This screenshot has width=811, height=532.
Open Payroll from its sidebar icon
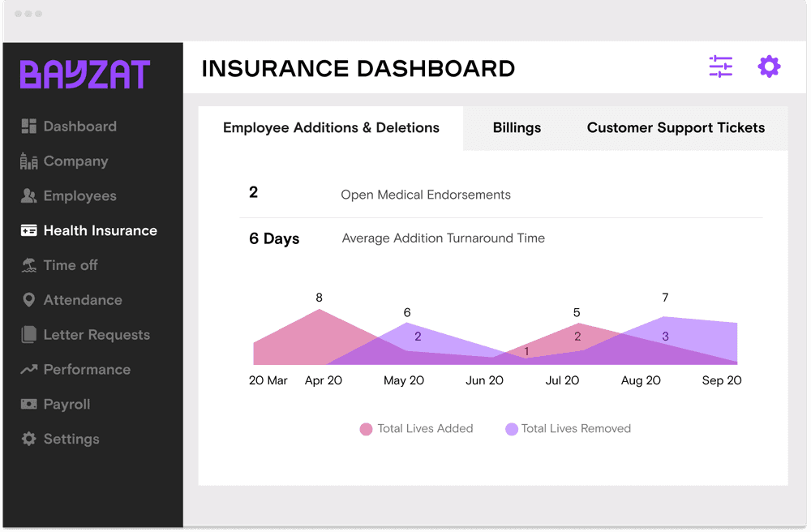[30, 404]
